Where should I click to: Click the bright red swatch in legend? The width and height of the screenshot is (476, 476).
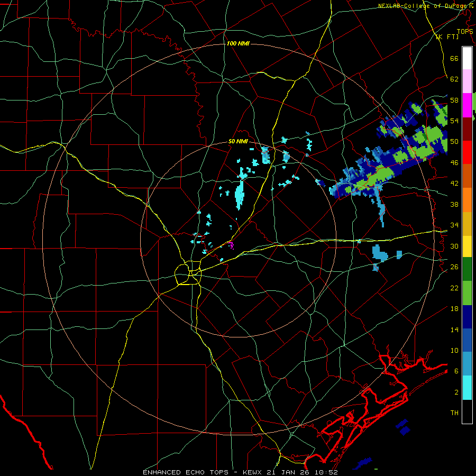(467, 152)
